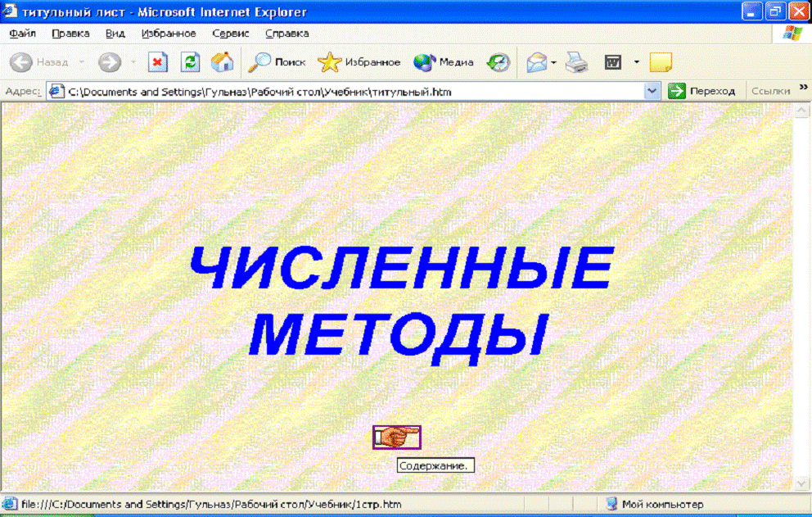Open the Edit button dropdown arrow

[x=637, y=62]
